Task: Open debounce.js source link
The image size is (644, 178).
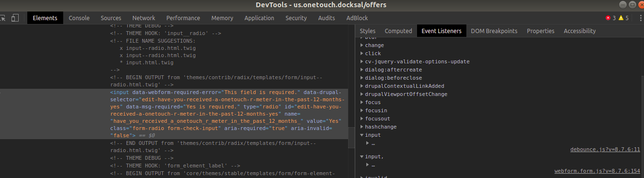Action: click(x=605, y=149)
